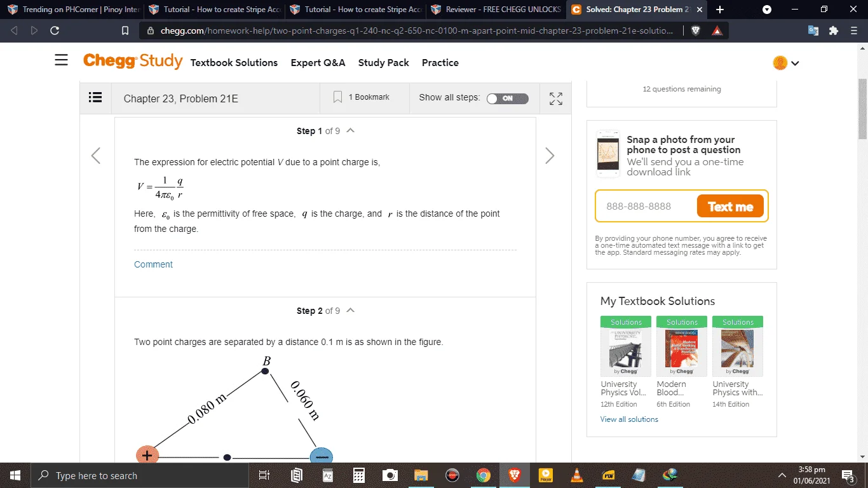Open Textbook Solutions menu
The width and height of the screenshot is (868, 488).
pyautogui.click(x=234, y=62)
